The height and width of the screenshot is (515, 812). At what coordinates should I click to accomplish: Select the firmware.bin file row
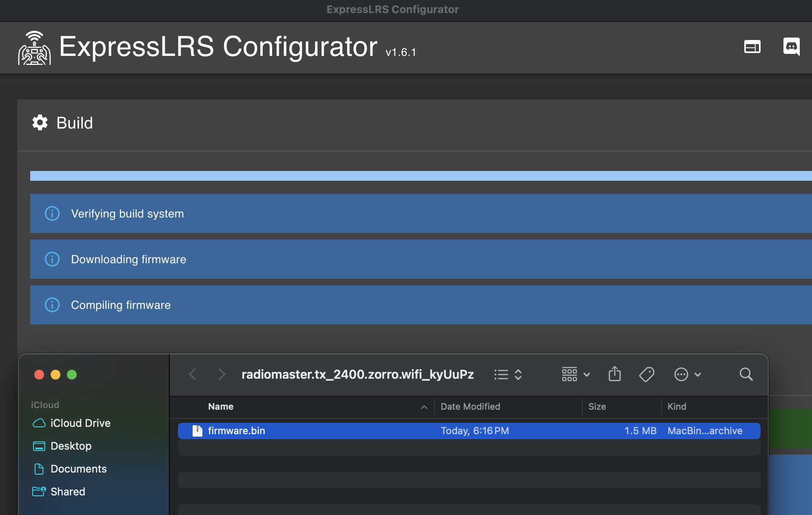[469, 431]
